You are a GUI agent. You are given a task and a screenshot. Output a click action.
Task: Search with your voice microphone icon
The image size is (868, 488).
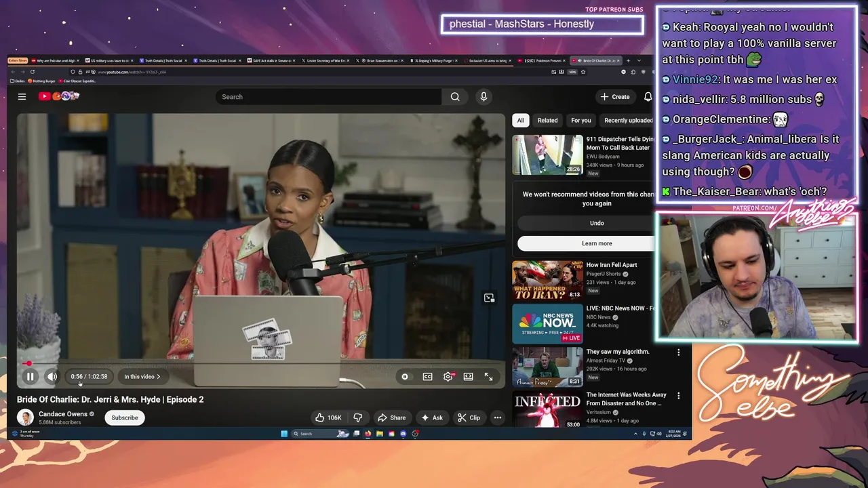coord(484,97)
